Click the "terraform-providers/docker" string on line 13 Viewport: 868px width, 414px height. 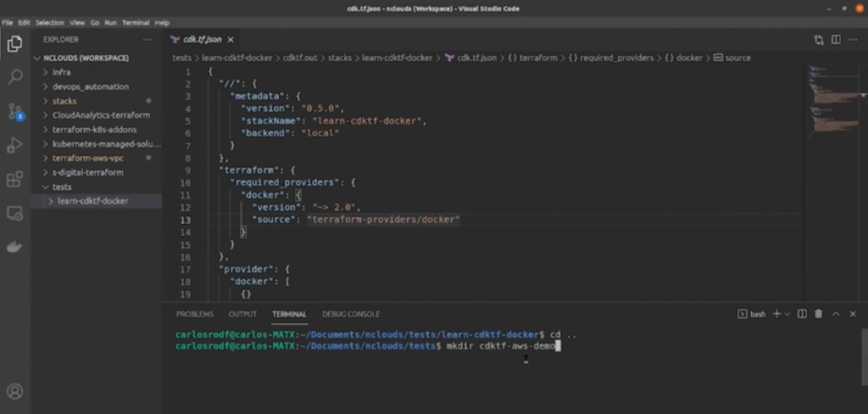(384, 220)
